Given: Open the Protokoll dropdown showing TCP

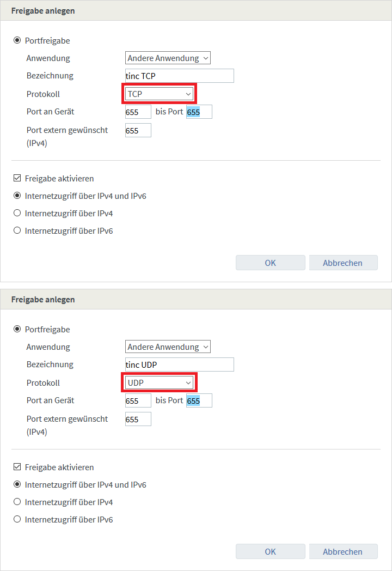Looking at the screenshot, I should click(x=159, y=94).
